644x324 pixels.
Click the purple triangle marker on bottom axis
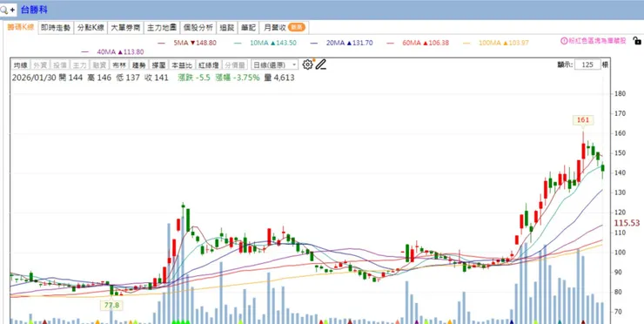click(417, 322)
